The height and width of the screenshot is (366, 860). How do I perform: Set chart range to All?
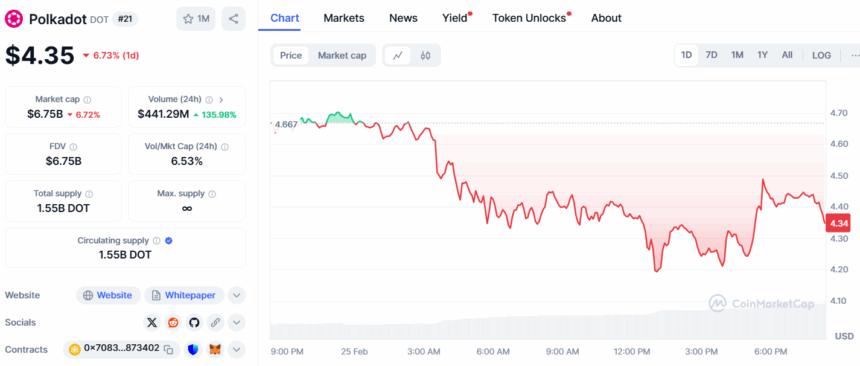point(787,55)
